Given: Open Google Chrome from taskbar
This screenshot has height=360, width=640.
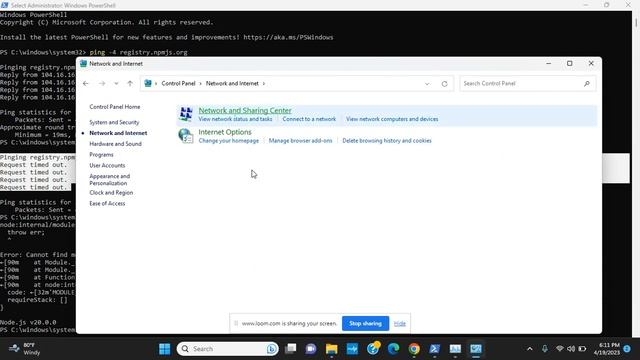Looking at the screenshot, I should point(414,349).
